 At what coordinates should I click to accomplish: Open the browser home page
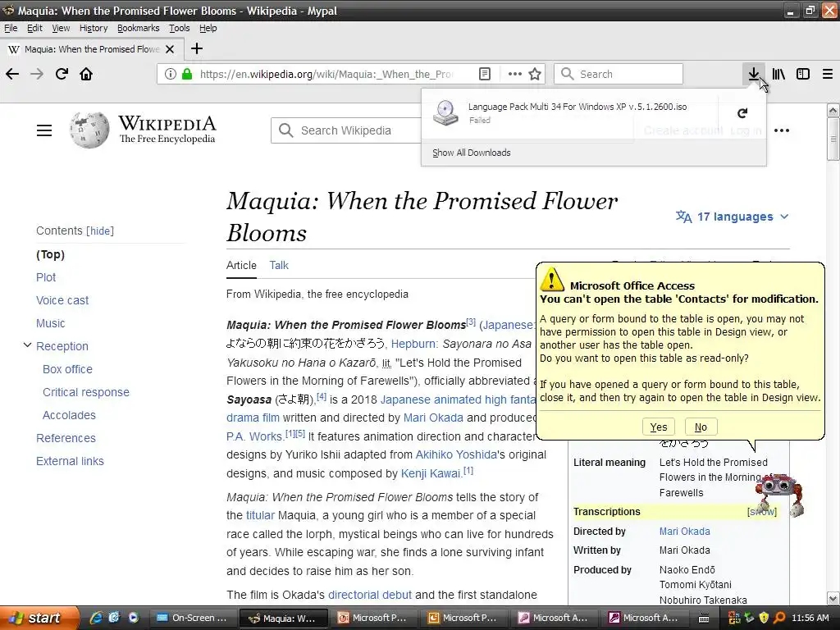[x=86, y=74]
